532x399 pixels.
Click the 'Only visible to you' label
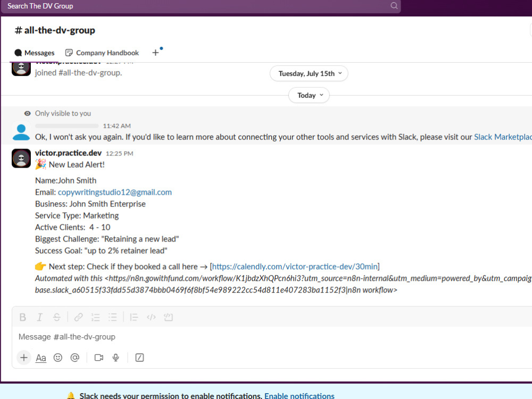point(63,113)
